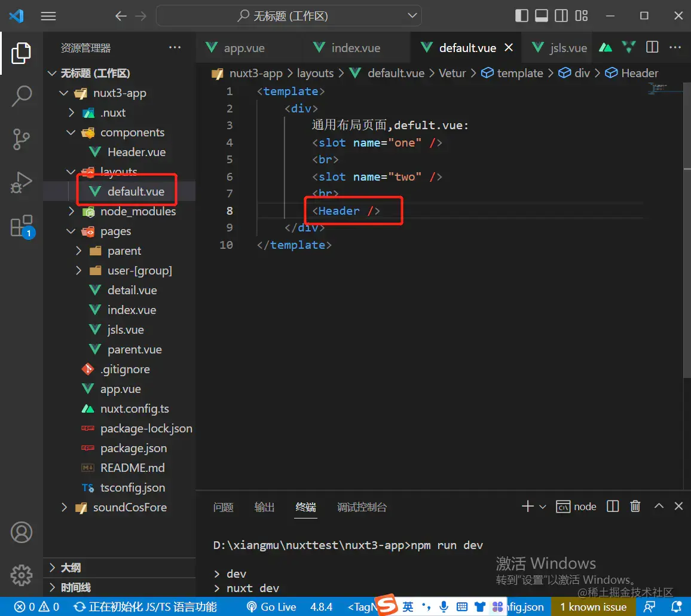The height and width of the screenshot is (616, 691).
Task: Open editor More Actions ellipsis
Action: click(675, 47)
